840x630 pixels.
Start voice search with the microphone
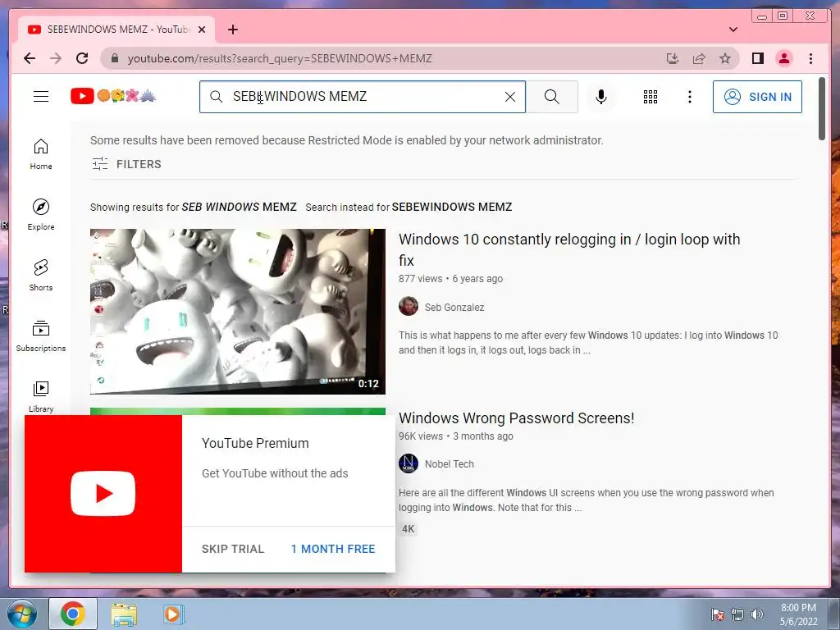pyautogui.click(x=601, y=97)
